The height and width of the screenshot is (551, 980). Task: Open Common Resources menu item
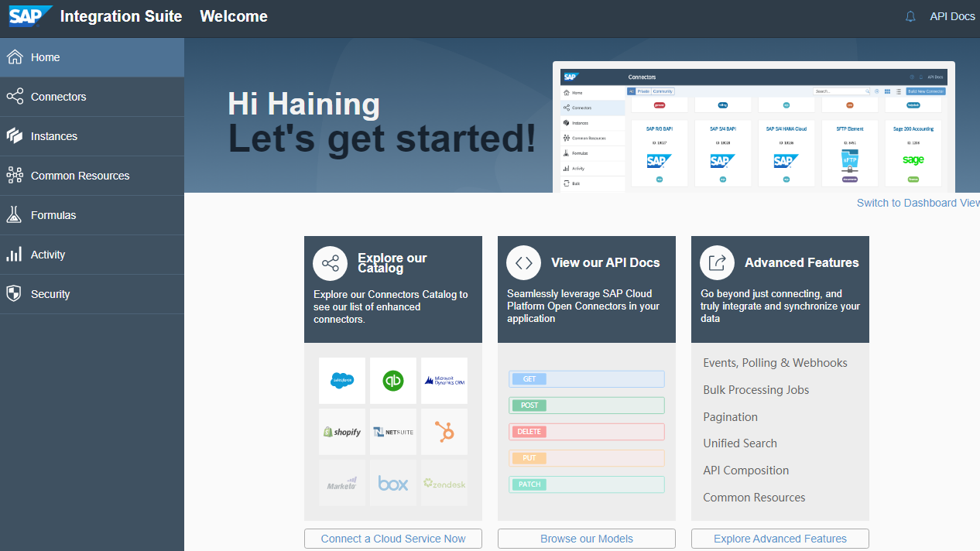(x=92, y=176)
